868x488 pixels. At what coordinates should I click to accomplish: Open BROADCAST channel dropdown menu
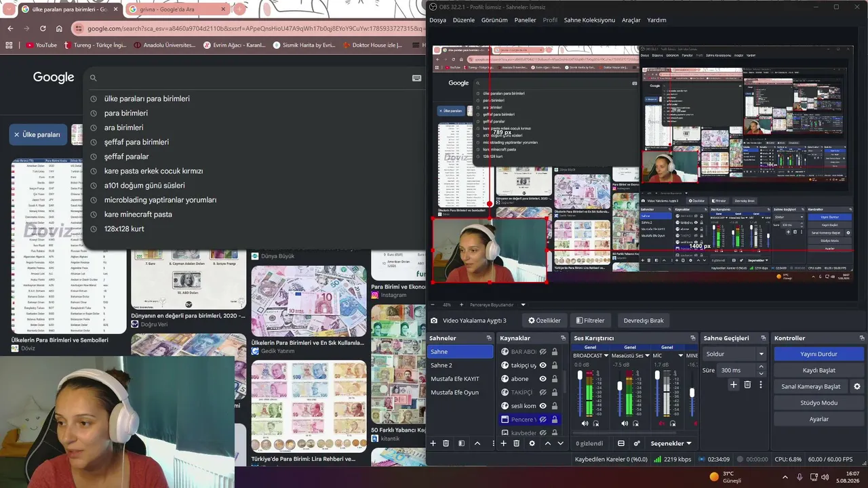[606, 355]
